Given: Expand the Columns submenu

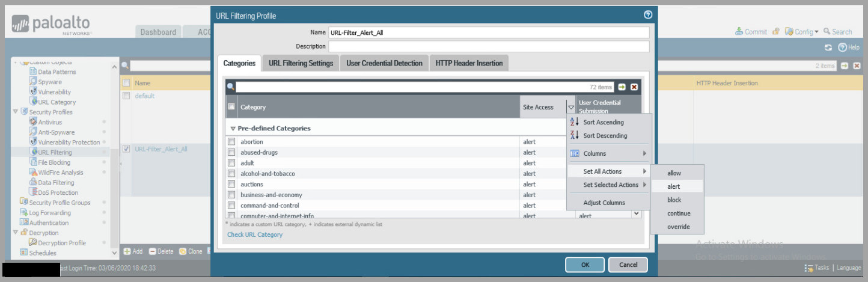Looking at the screenshot, I should pyautogui.click(x=608, y=153).
